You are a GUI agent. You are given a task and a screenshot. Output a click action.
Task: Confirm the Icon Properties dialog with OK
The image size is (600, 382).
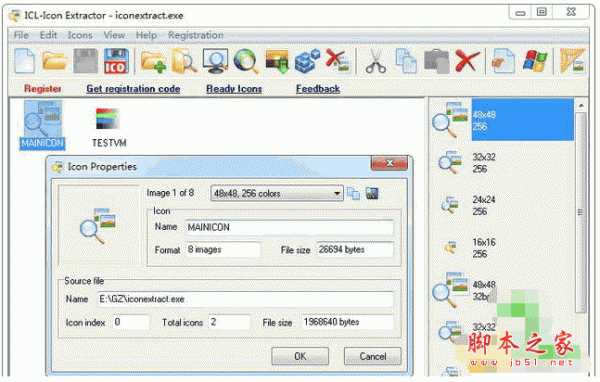click(300, 356)
